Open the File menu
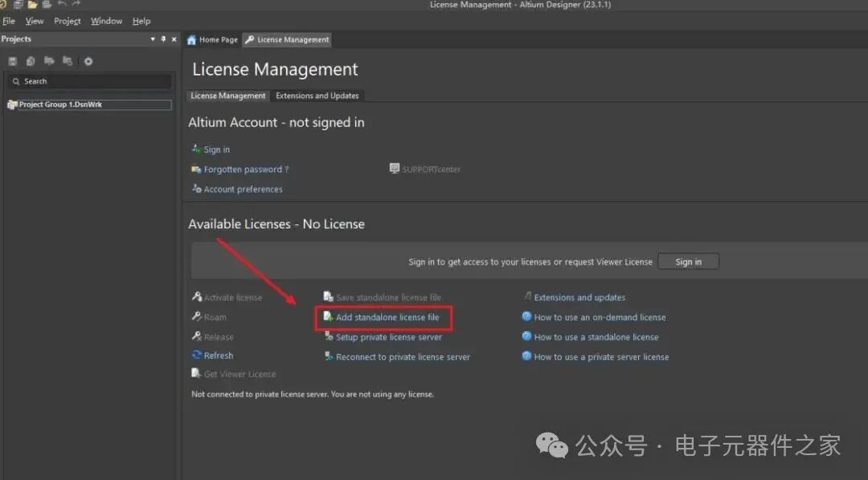Viewport: 868px width, 480px height. [x=9, y=21]
